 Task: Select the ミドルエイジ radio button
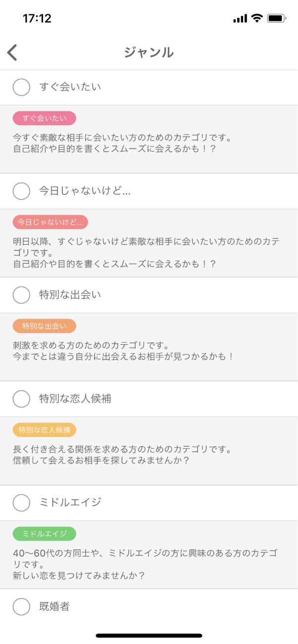point(21,503)
